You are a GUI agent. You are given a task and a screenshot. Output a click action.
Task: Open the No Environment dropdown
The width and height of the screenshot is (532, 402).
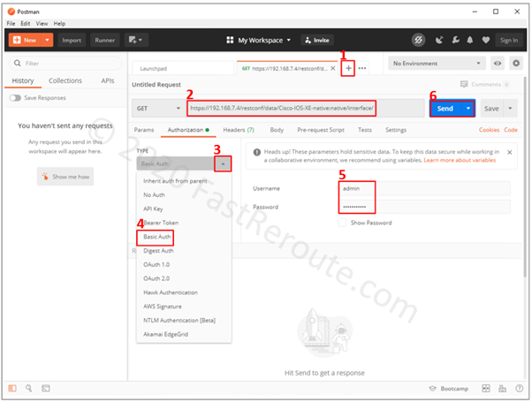click(x=437, y=64)
